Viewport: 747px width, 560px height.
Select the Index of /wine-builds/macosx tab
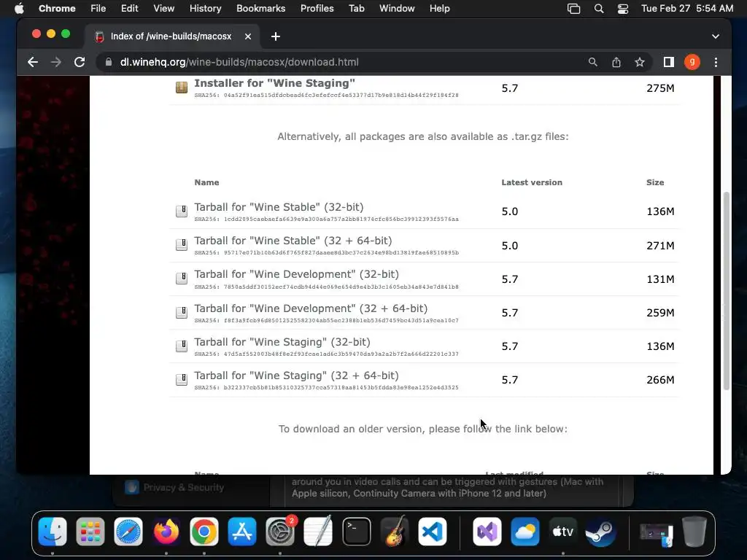[x=171, y=36]
